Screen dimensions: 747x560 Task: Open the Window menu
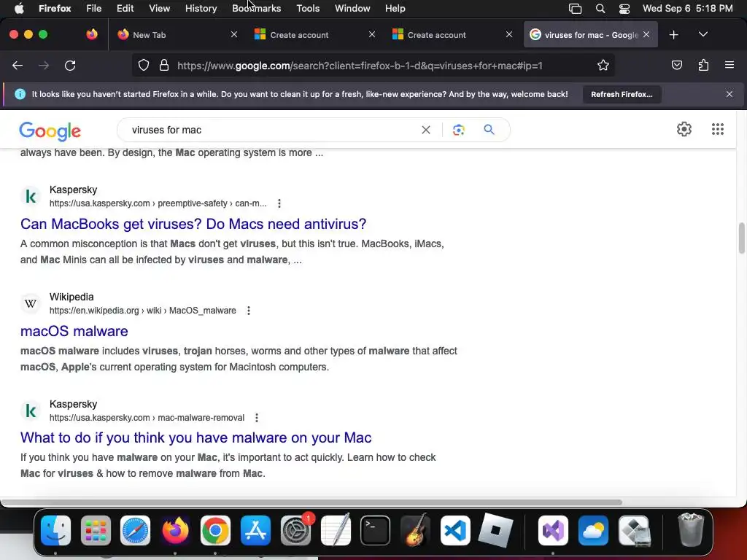[x=352, y=8]
